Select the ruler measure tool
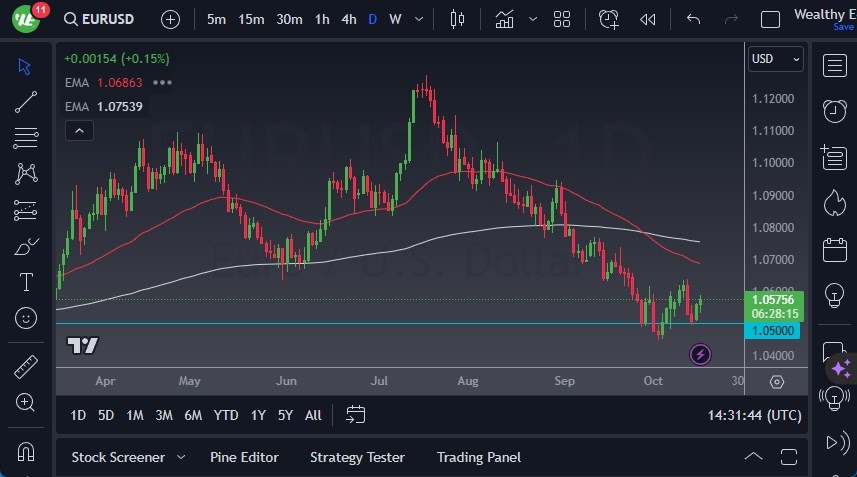The width and height of the screenshot is (857, 477). point(26,367)
